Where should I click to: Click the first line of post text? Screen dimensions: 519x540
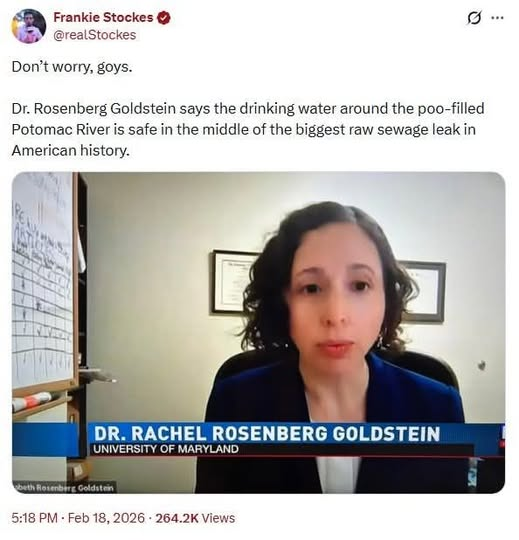[x=72, y=66]
